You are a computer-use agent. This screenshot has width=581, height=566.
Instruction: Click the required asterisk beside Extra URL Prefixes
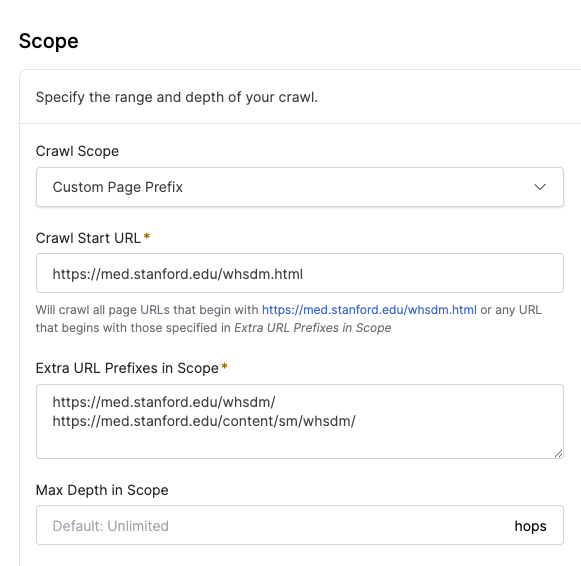[x=224, y=366]
